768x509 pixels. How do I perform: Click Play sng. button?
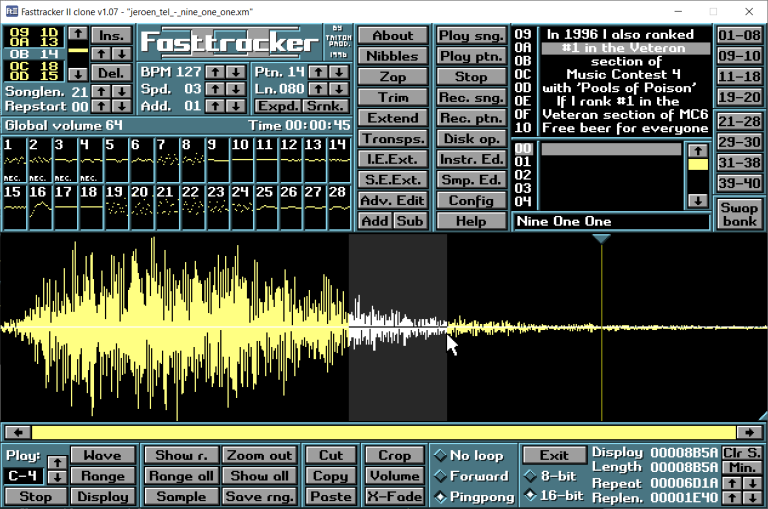point(471,35)
